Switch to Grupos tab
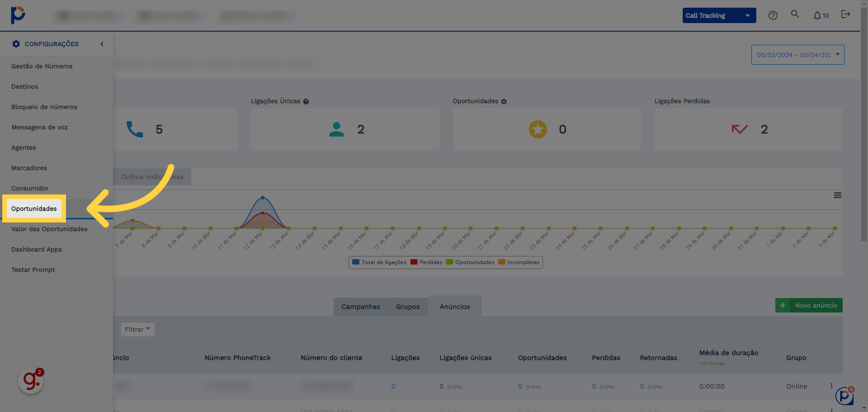Viewport: 868px width, 412px height. tap(408, 307)
